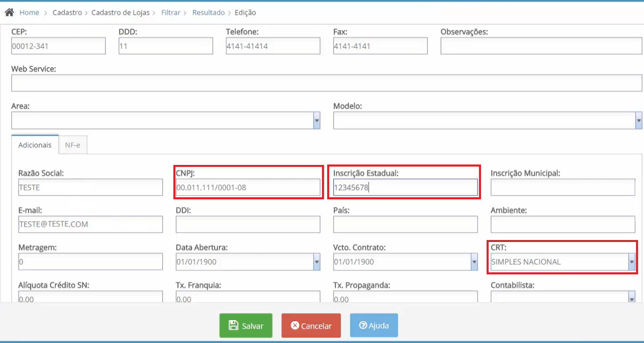Screen dimensions: 644x343
Task: Click the E-mail input field
Action: coord(90,224)
